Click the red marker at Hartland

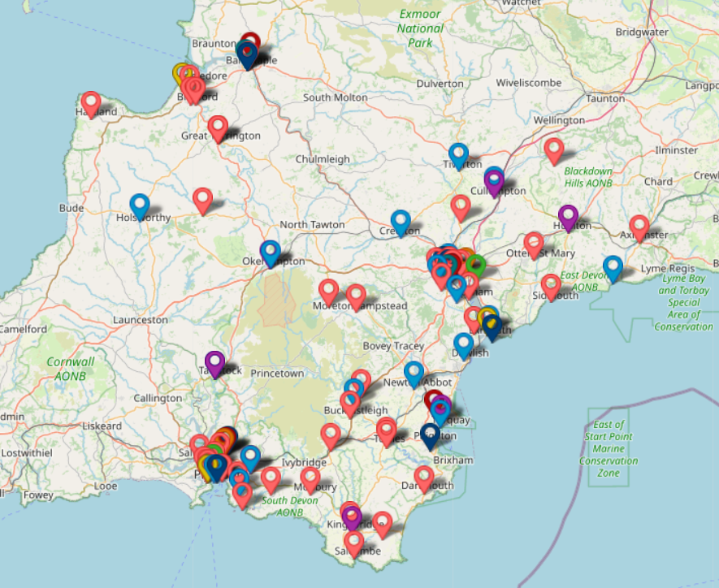point(91,102)
